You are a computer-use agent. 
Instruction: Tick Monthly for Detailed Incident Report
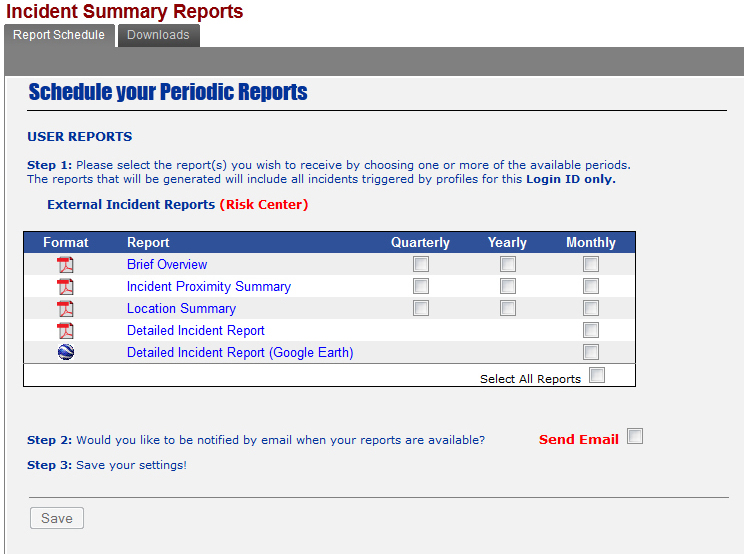pyautogui.click(x=591, y=331)
